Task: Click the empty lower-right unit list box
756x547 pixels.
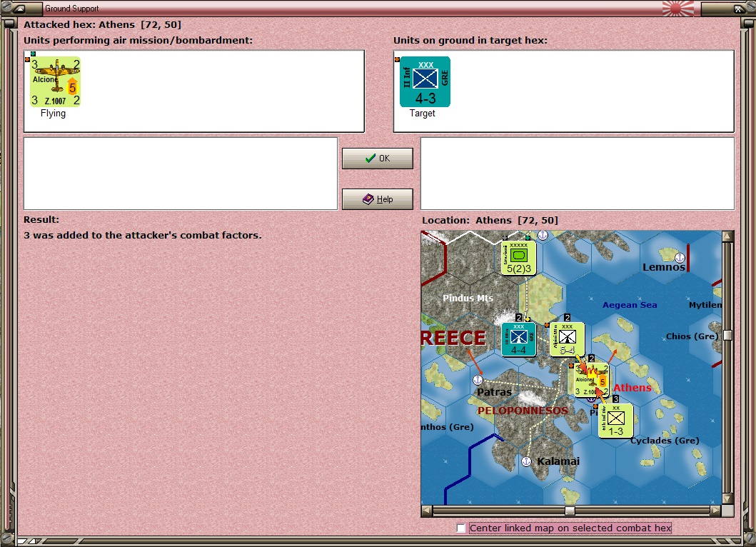Action: tap(578, 174)
